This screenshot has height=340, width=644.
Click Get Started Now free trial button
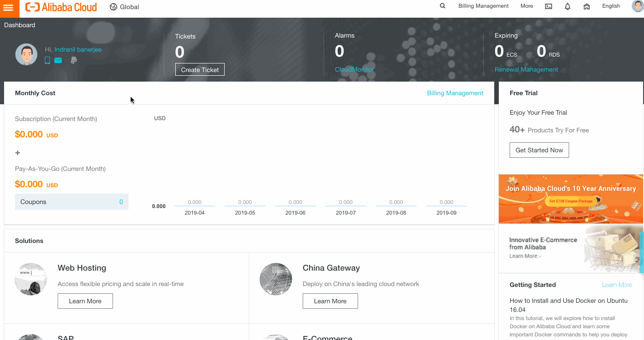click(x=539, y=150)
